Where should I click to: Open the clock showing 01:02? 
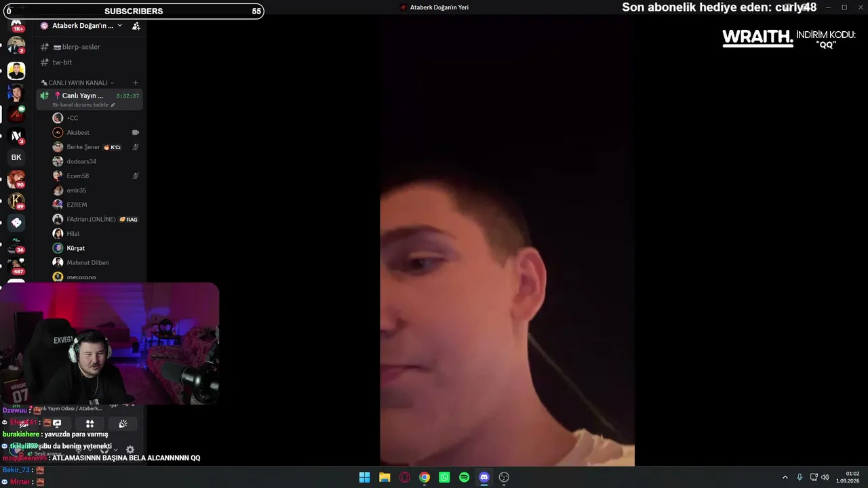tap(848, 477)
